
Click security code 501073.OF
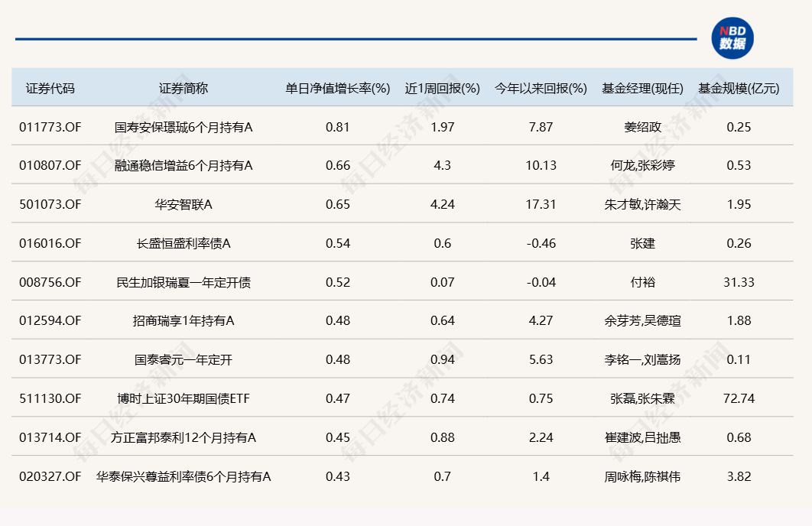(x=50, y=204)
